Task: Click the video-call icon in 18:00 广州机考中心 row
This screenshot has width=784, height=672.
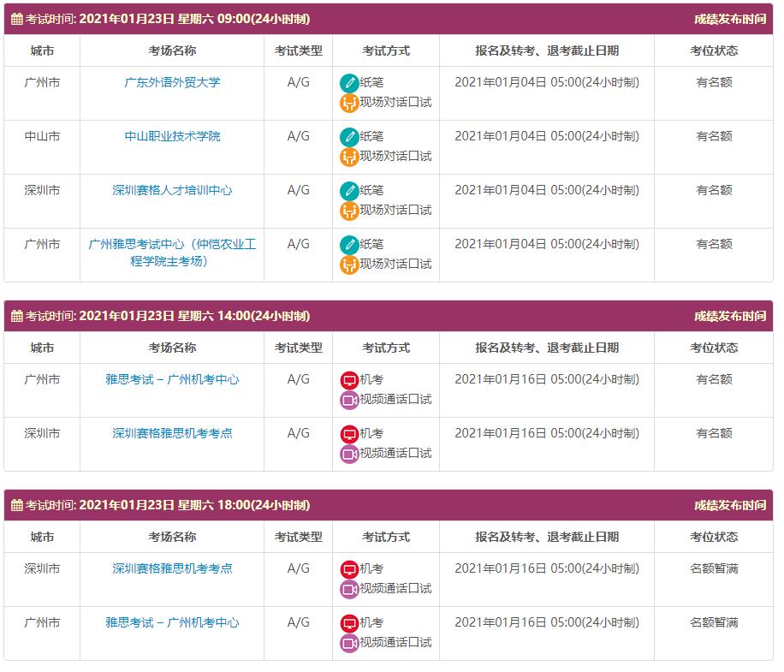Action: [x=348, y=643]
